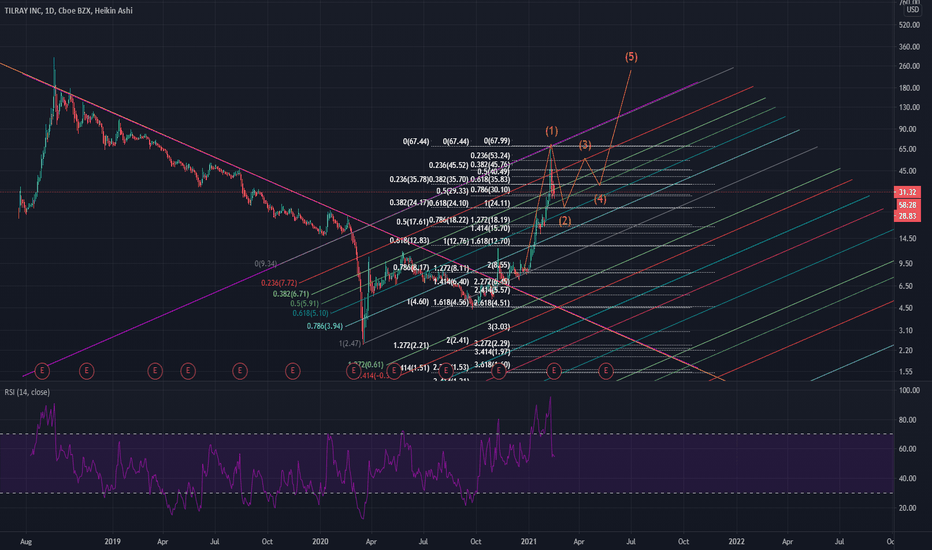The width and height of the screenshot is (932, 550).
Task: Click the 2.414(5.57) Fibonacci label
Action: point(492,290)
